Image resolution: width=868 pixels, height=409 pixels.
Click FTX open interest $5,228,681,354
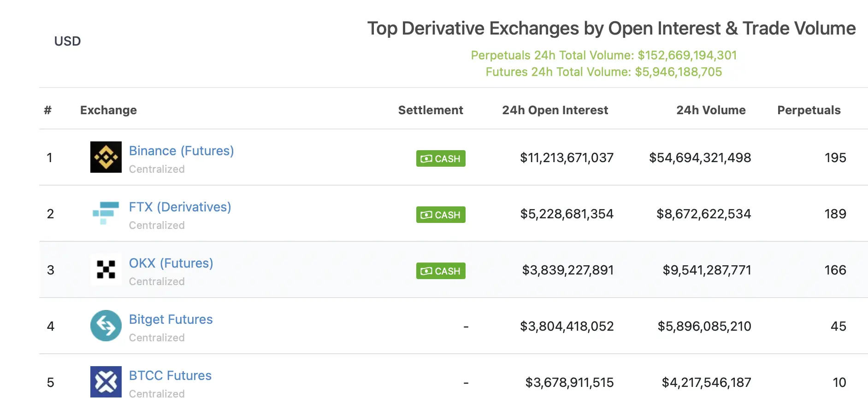tap(567, 214)
